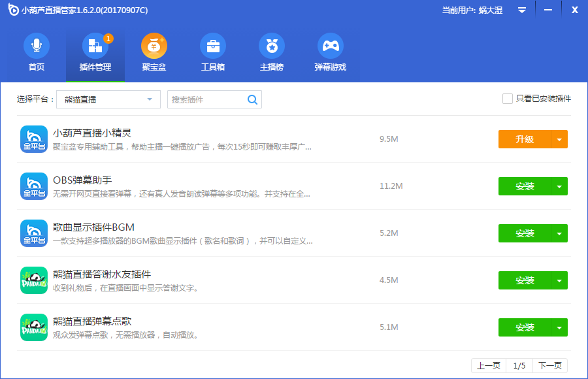The width and height of the screenshot is (588, 379).
Task: Click the search magnifier icon
Action: click(x=252, y=99)
